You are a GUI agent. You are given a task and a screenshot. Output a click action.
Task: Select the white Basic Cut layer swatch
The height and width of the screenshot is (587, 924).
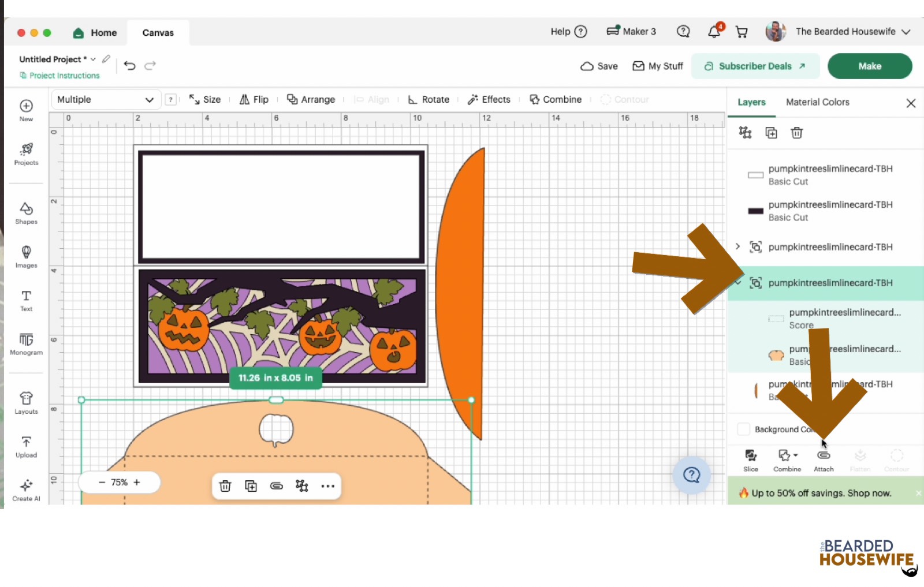(x=756, y=175)
